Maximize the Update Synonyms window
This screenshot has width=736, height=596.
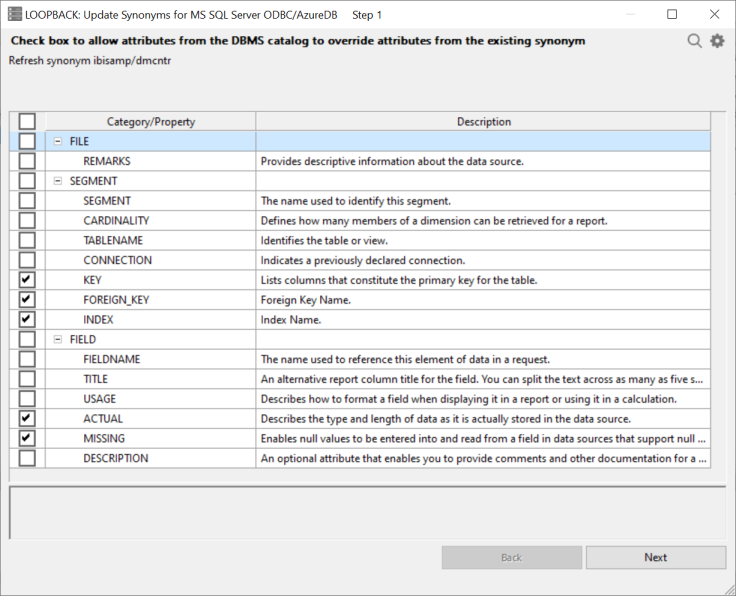(671, 15)
